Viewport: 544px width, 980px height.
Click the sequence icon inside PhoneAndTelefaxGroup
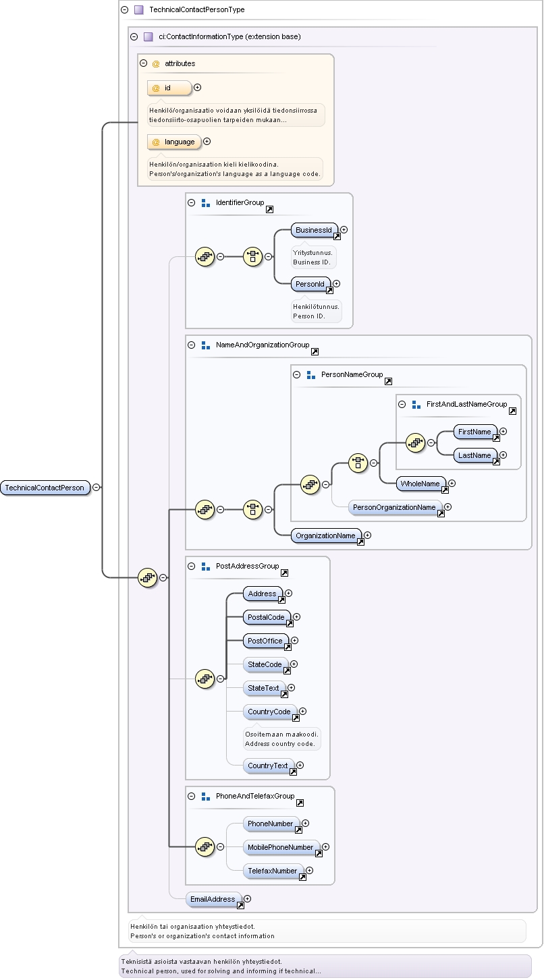205,846
